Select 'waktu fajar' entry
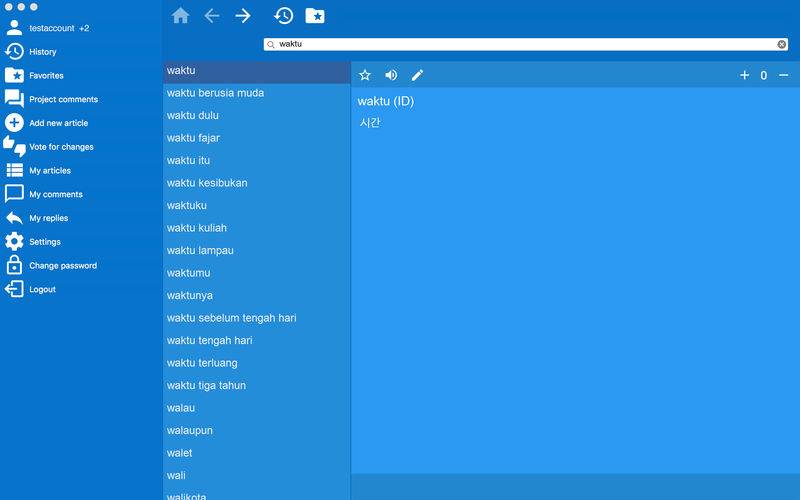 pyautogui.click(x=257, y=138)
